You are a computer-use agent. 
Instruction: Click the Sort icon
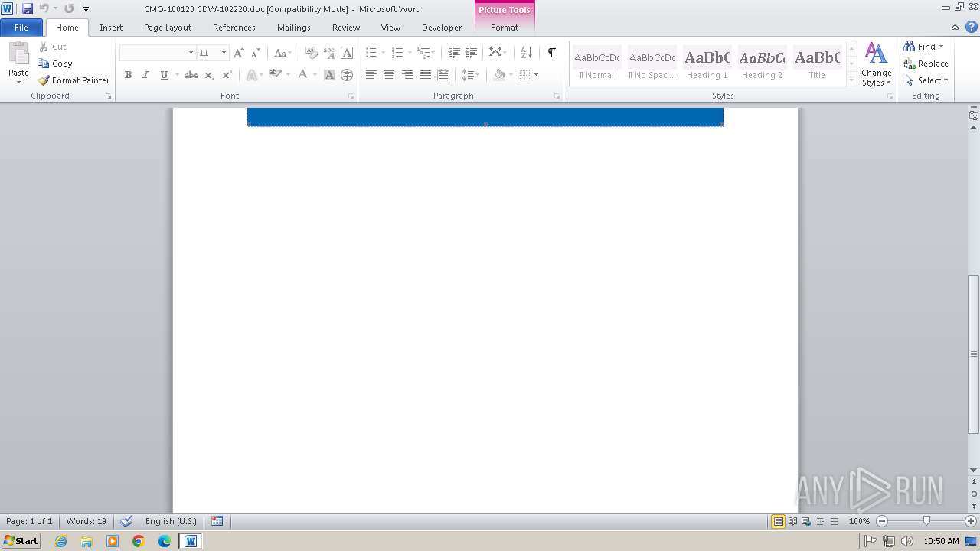click(x=526, y=53)
